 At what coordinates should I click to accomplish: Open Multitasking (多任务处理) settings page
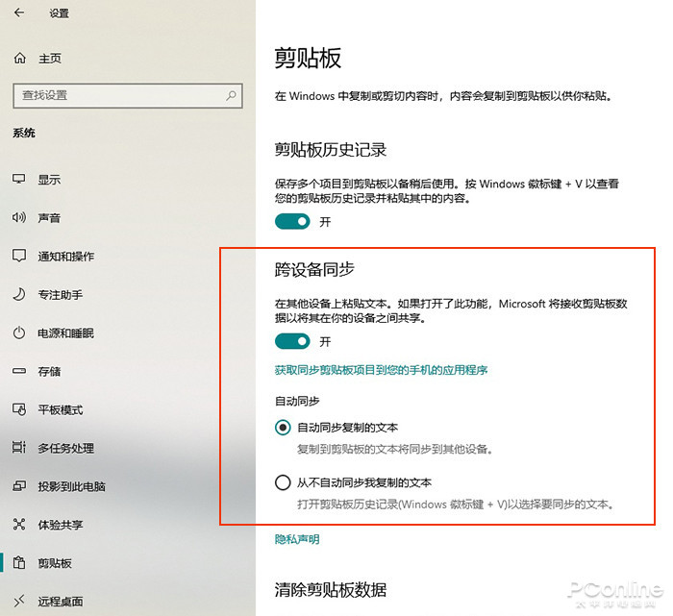click(x=65, y=448)
